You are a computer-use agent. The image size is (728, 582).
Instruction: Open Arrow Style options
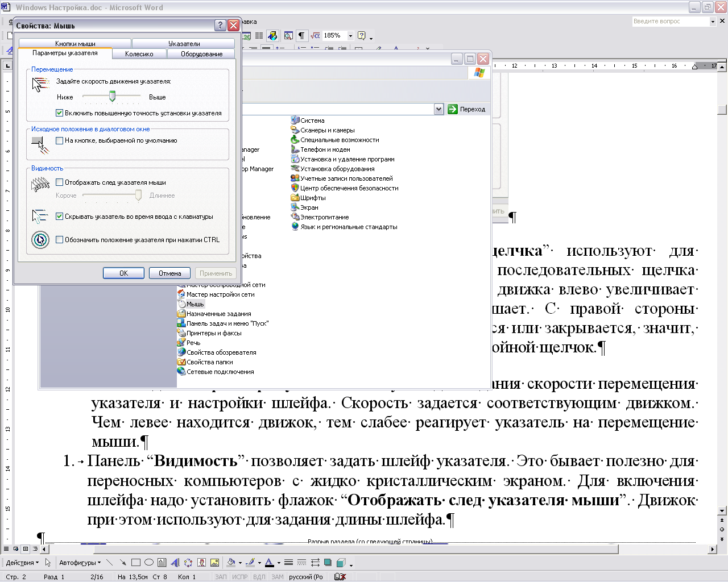pyautogui.click(x=315, y=563)
